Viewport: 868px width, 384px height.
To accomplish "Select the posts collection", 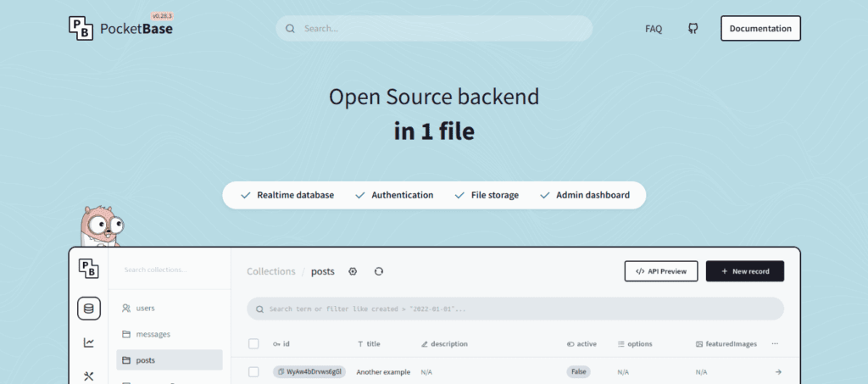I will click(170, 360).
